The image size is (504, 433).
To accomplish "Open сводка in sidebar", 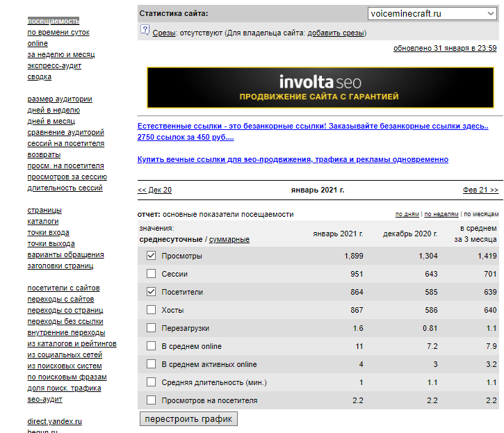I will [x=39, y=76].
